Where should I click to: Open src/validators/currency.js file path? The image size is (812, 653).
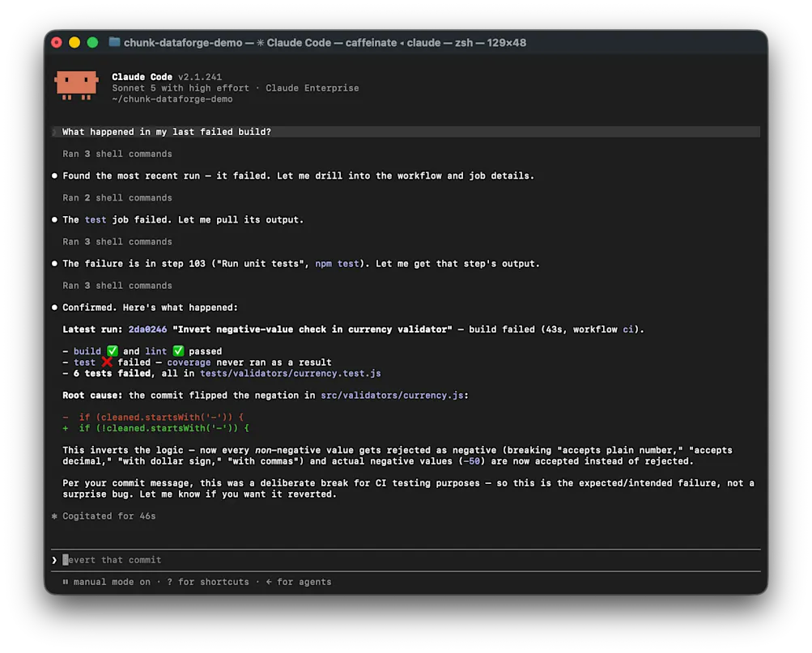[x=392, y=395]
